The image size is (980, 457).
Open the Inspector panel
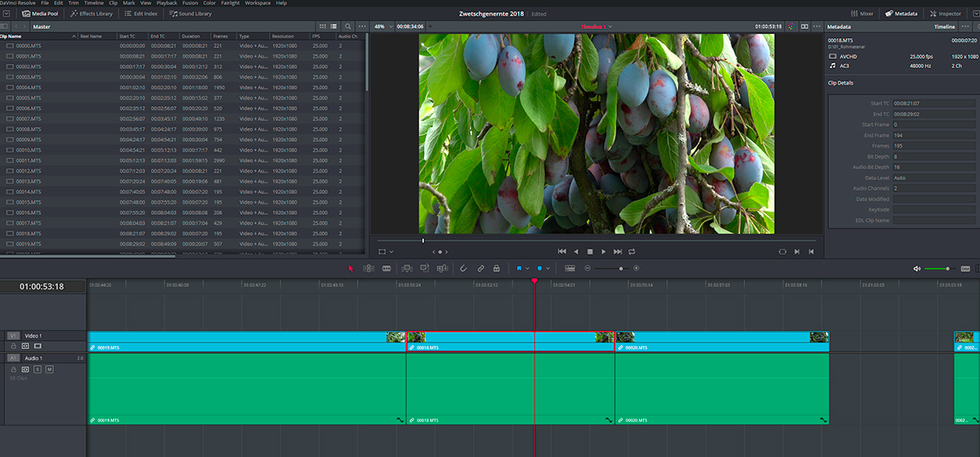945,13
